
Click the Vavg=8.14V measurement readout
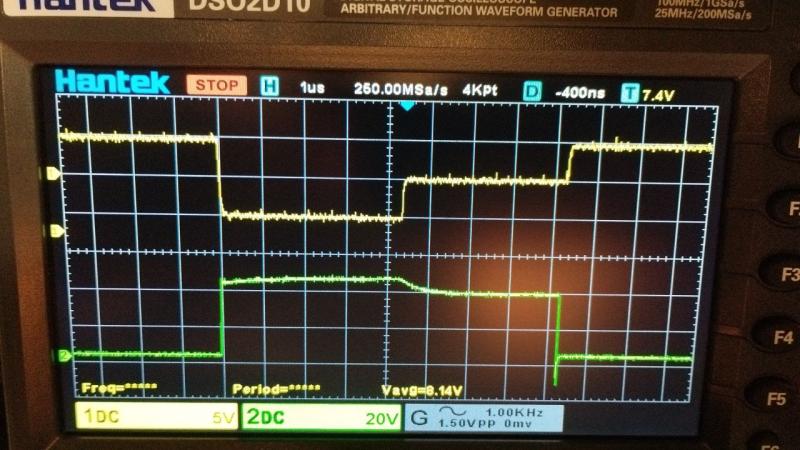coord(421,388)
